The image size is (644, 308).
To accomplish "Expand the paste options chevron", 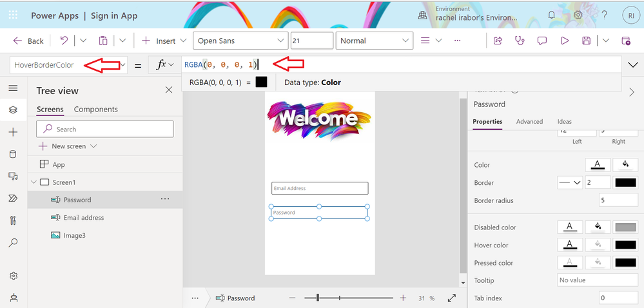I will coord(122,40).
